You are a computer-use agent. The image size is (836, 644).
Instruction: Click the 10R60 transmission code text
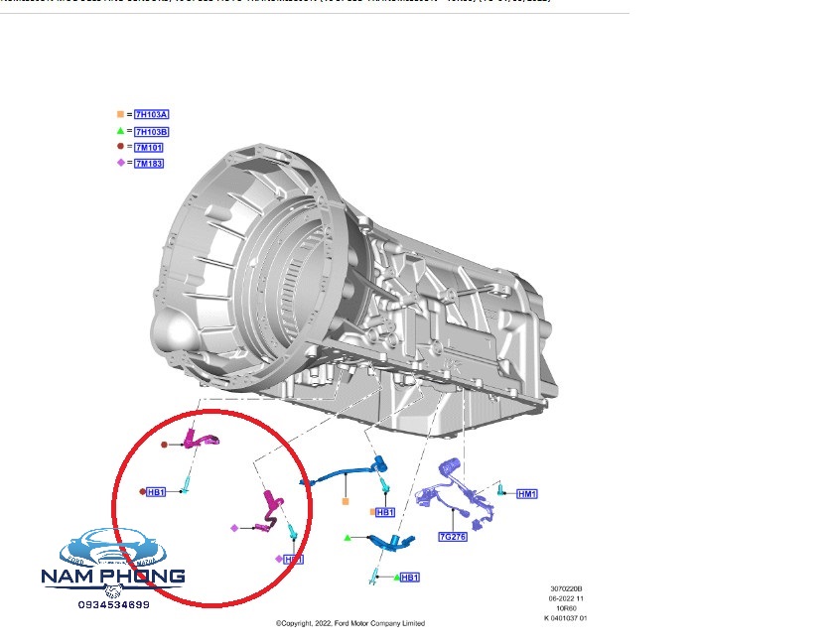coord(566,608)
